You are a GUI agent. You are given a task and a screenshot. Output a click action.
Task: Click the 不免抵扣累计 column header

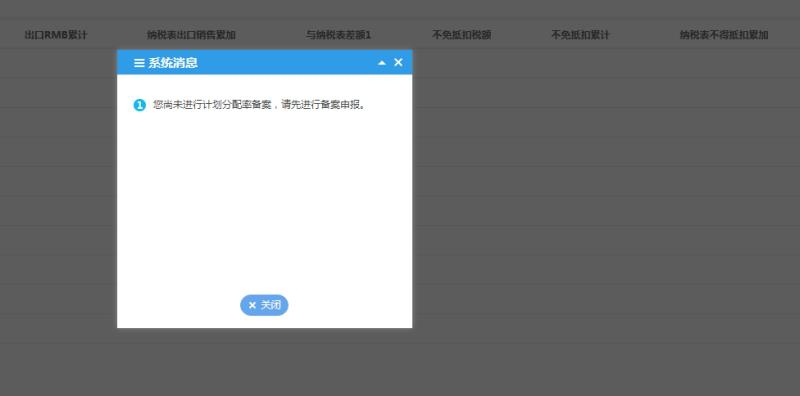click(581, 35)
